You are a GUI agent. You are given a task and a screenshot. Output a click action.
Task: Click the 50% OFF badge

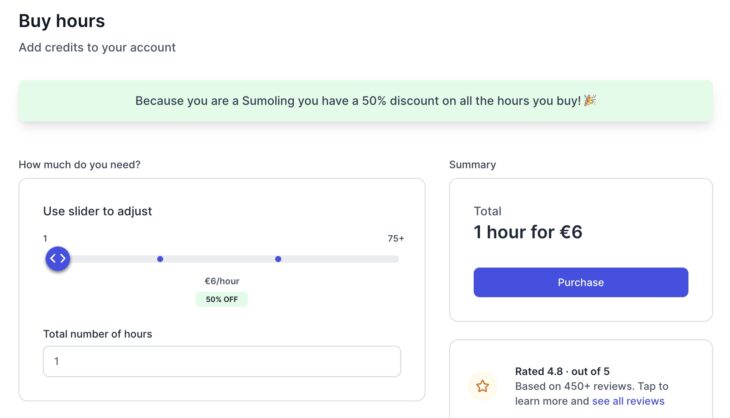click(222, 299)
